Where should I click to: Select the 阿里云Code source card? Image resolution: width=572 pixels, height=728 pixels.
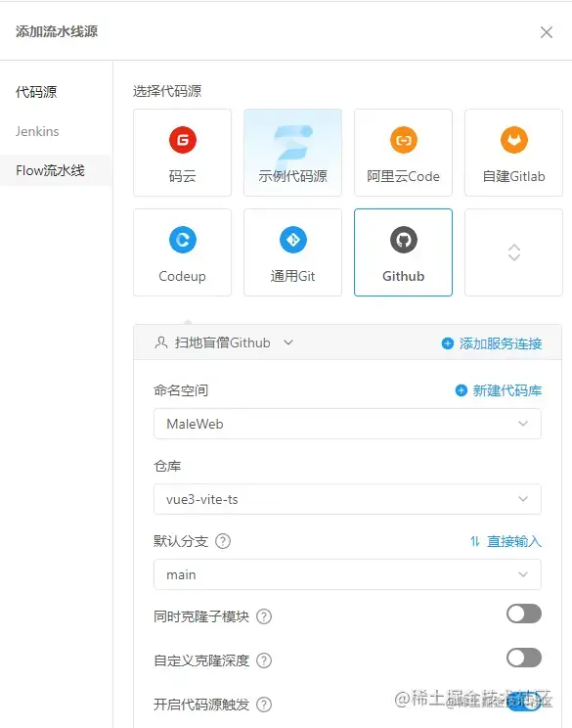pyautogui.click(x=403, y=153)
